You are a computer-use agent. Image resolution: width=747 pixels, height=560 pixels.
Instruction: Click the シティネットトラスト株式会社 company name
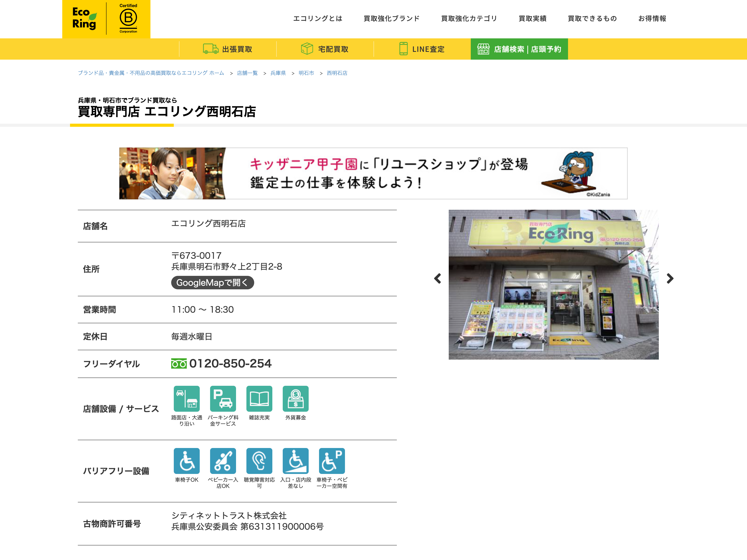(229, 515)
